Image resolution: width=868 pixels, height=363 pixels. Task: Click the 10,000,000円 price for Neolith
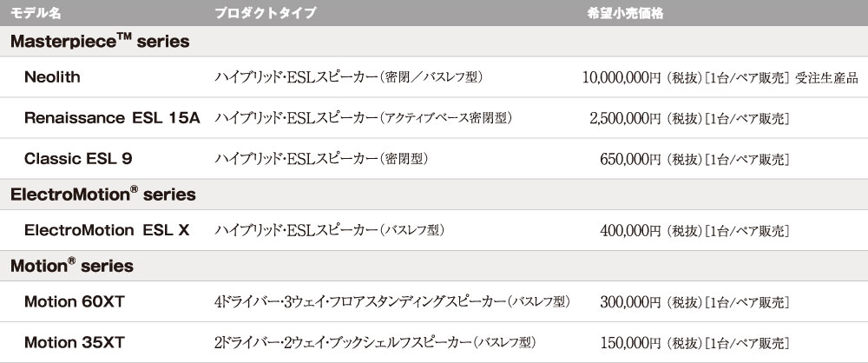[621, 77]
